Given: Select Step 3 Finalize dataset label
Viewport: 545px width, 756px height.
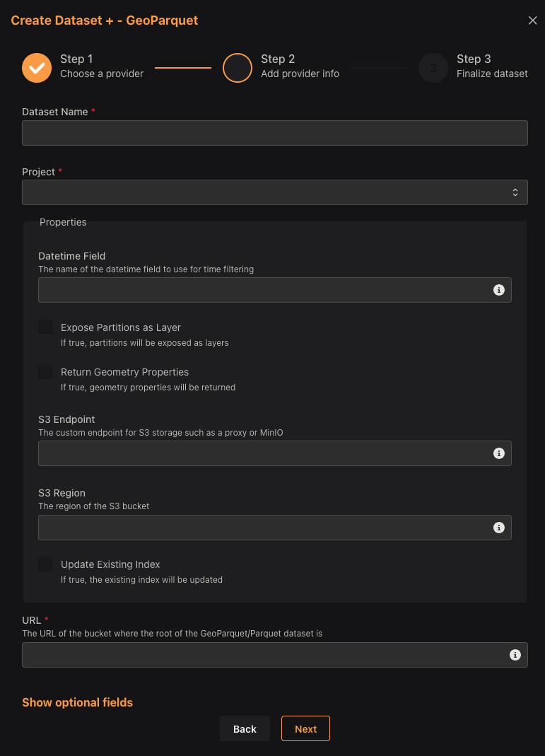Looking at the screenshot, I should click(x=492, y=66).
